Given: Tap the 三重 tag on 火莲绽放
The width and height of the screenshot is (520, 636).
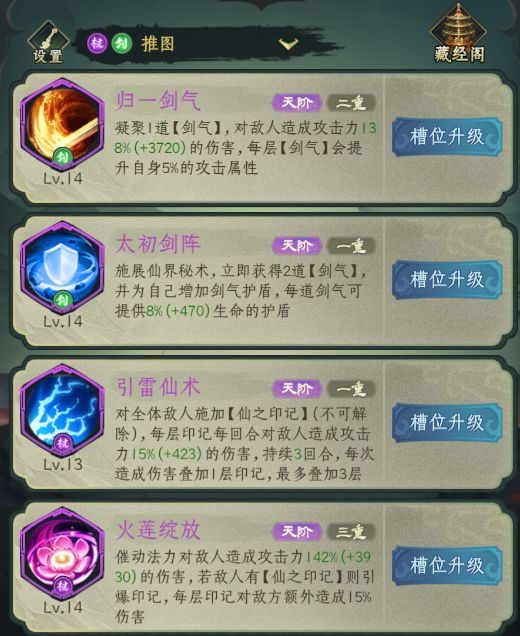Looking at the screenshot, I should click(x=351, y=531).
